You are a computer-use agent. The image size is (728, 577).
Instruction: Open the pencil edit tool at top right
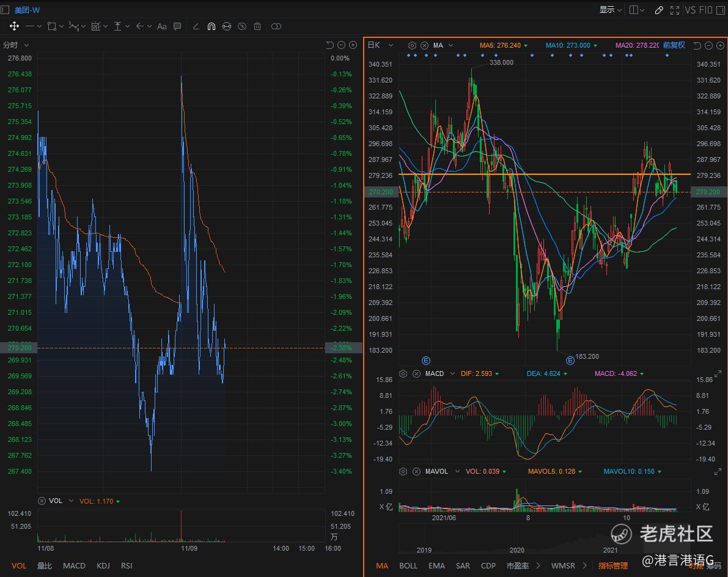point(659,10)
